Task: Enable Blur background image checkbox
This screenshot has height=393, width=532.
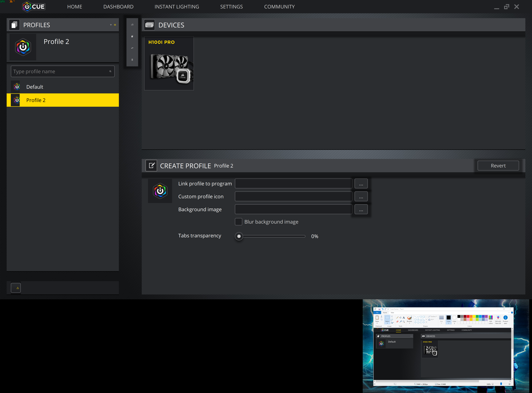Action: 239,222
